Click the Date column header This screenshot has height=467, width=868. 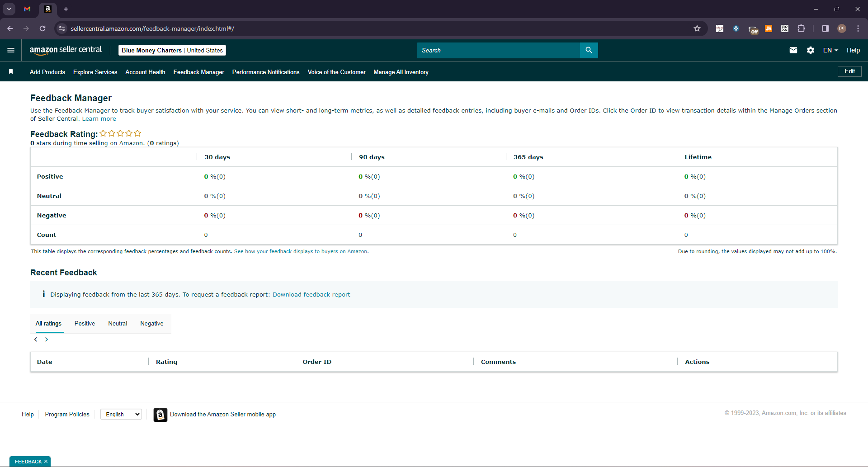[x=45, y=362]
